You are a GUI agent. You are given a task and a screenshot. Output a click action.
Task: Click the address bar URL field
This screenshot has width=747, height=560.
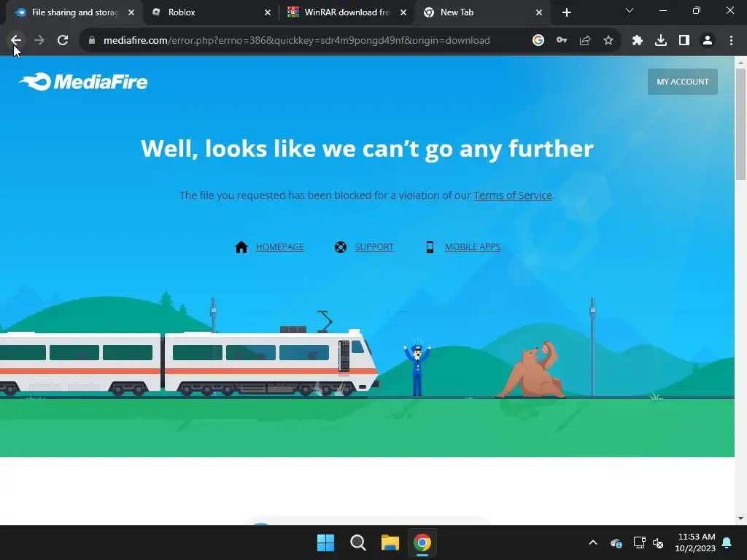[x=296, y=41]
